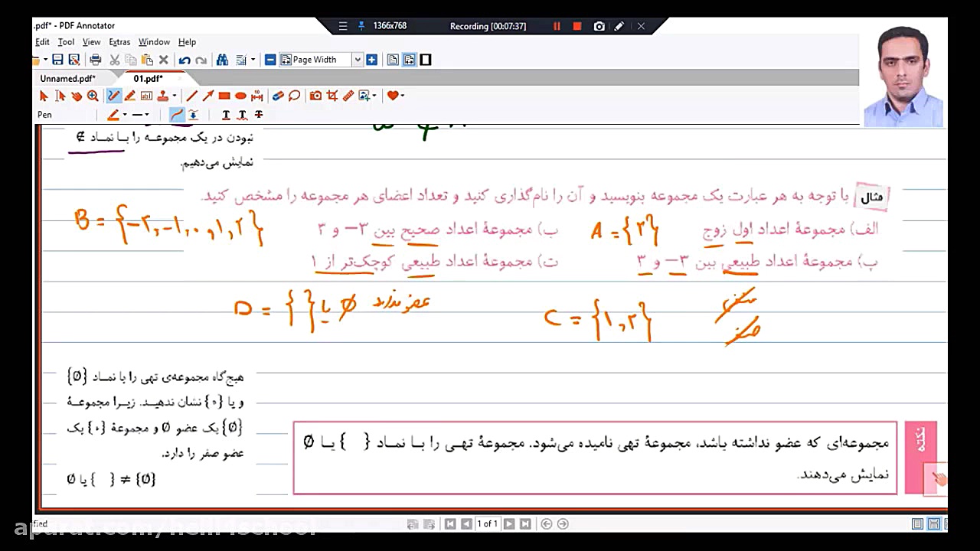
Task: Select the Rectangle shape tool
Action: tap(224, 96)
